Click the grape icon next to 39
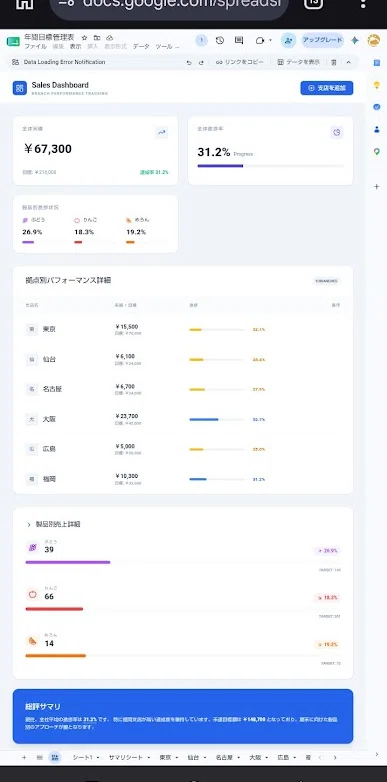 click(32, 548)
